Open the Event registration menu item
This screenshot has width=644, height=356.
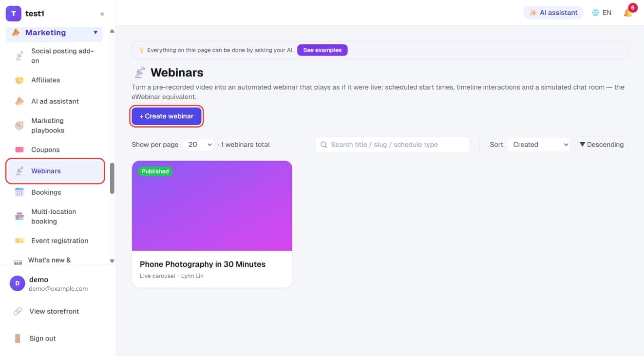tap(55, 241)
